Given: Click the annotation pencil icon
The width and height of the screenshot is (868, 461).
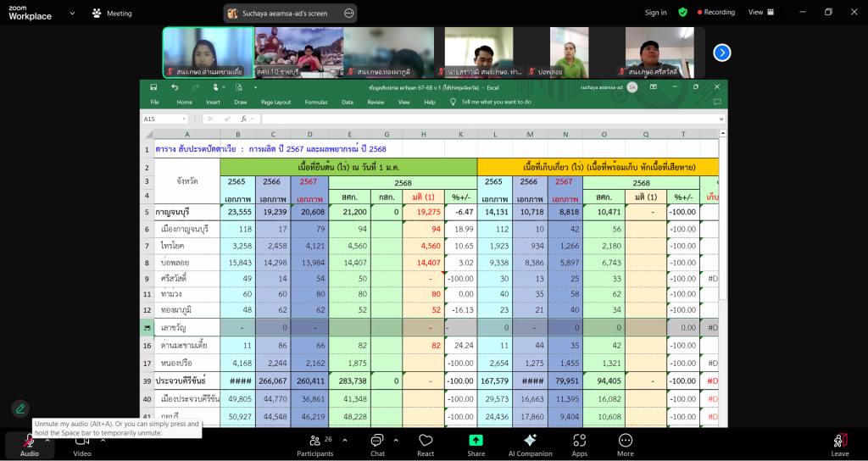Looking at the screenshot, I should tap(20, 408).
